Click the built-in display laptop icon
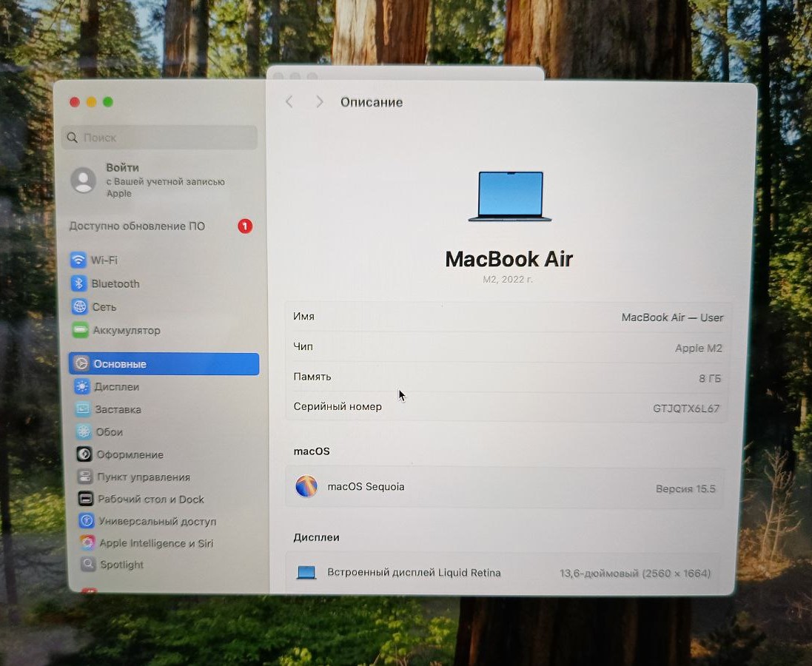812x666 pixels. 306,572
